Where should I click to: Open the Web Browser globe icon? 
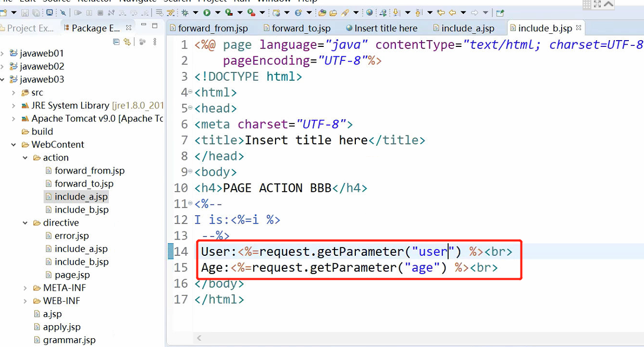point(369,13)
